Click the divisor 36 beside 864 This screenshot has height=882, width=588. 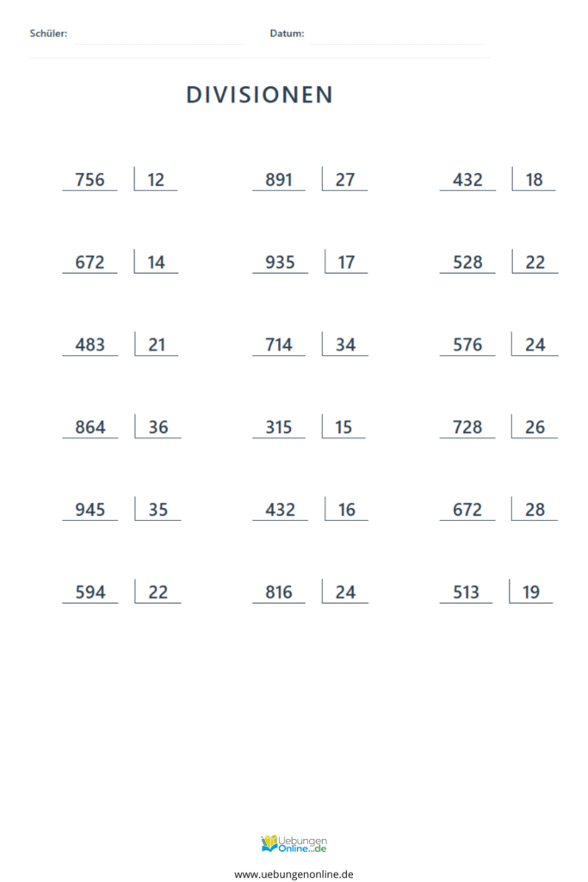158,428
